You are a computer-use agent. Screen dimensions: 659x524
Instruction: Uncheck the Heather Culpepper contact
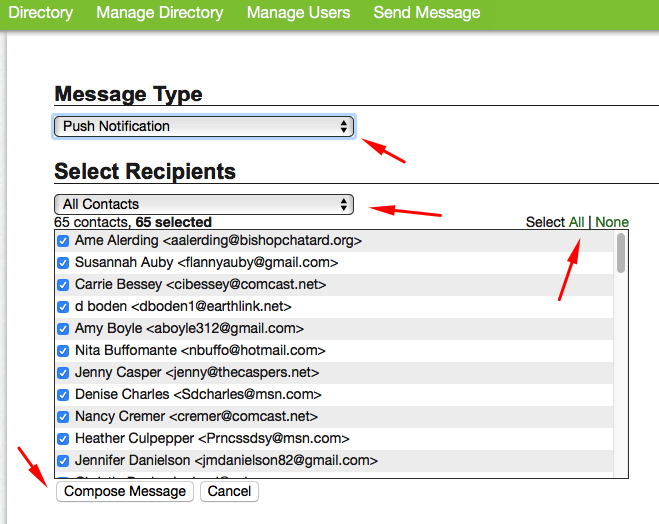[x=63, y=439]
